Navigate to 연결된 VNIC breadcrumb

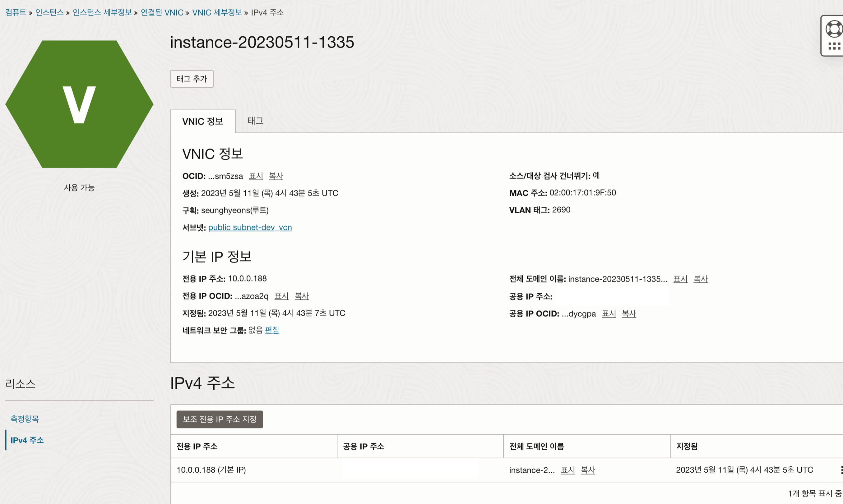(x=162, y=12)
